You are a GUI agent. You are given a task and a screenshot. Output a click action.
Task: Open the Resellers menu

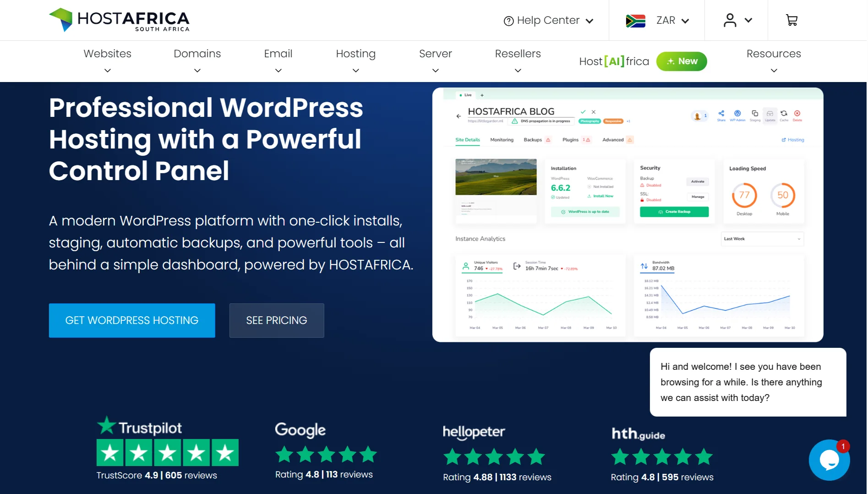518,54
